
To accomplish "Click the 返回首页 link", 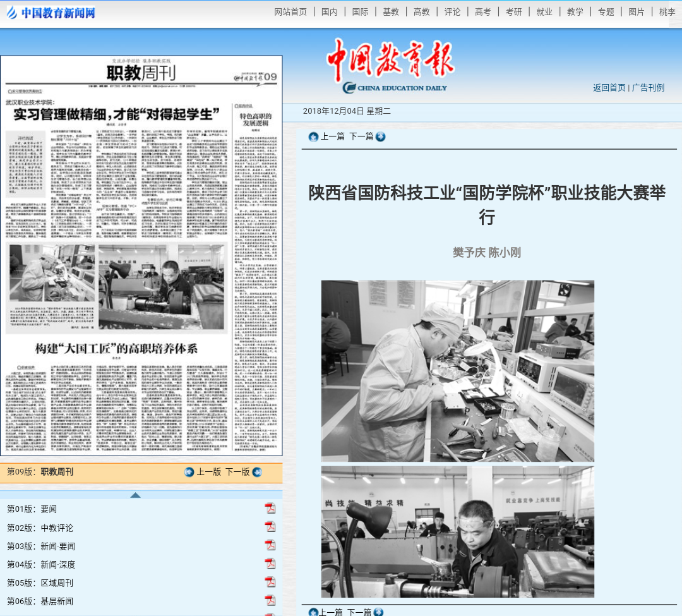I will click(608, 88).
